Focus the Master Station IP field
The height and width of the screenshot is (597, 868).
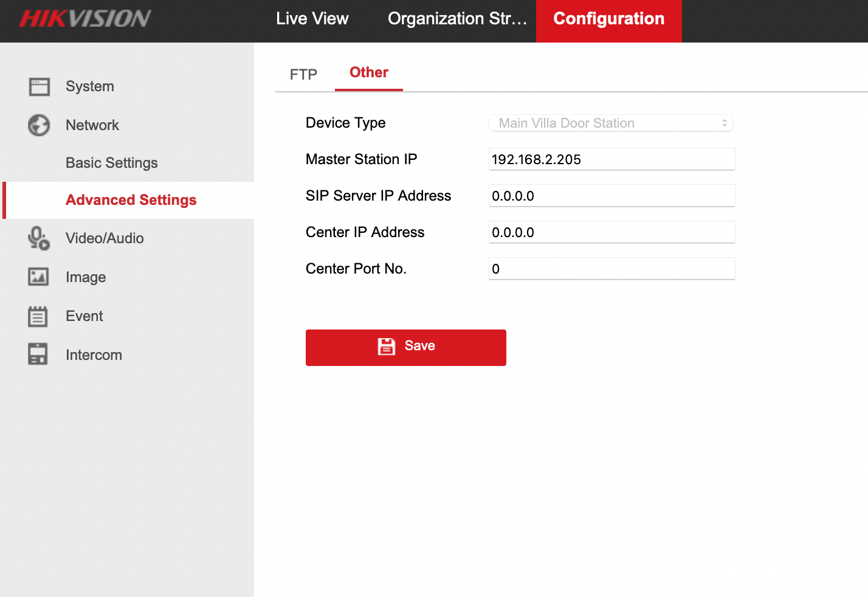(x=611, y=159)
